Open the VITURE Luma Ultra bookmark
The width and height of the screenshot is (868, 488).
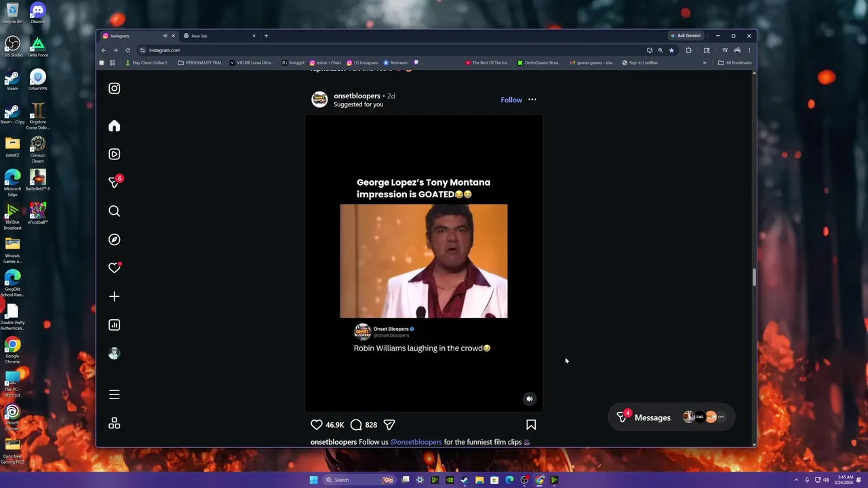(252, 62)
